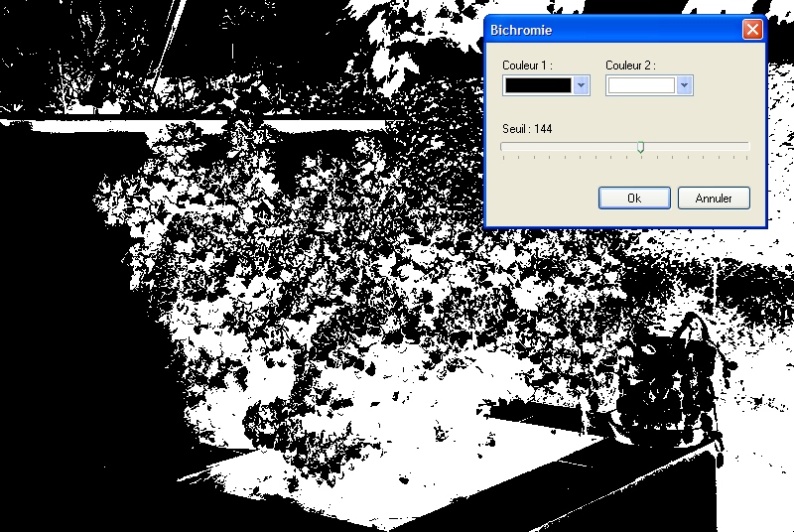Cancel with the Annuler button
Image resolution: width=794 pixels, height=532 pixels.
point(714,198)
